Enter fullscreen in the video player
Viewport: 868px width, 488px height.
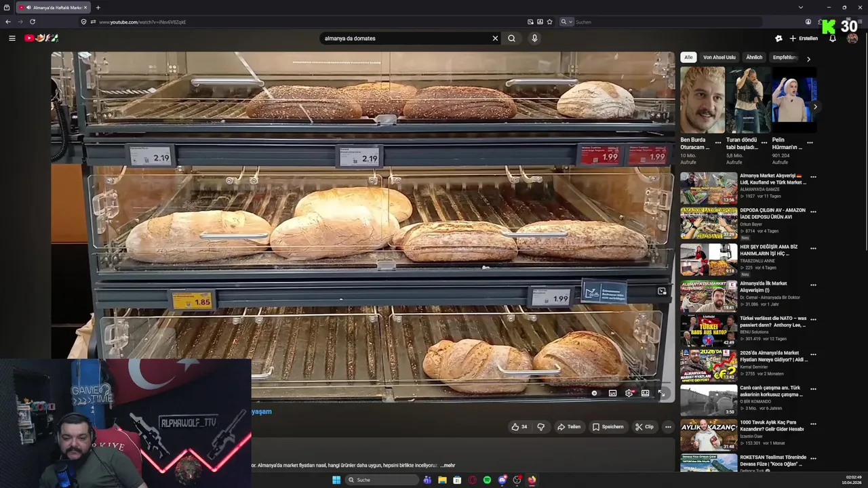point(662,393)
